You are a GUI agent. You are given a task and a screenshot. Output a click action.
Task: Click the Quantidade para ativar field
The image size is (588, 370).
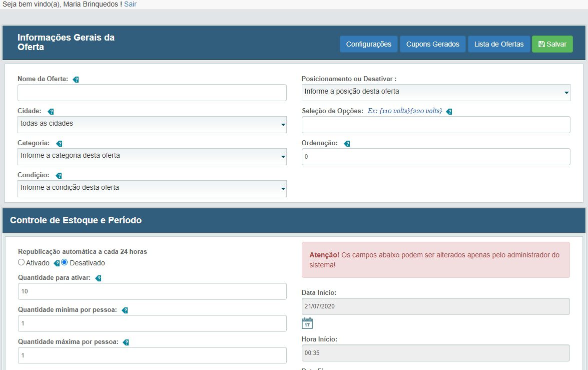point(152,291)
